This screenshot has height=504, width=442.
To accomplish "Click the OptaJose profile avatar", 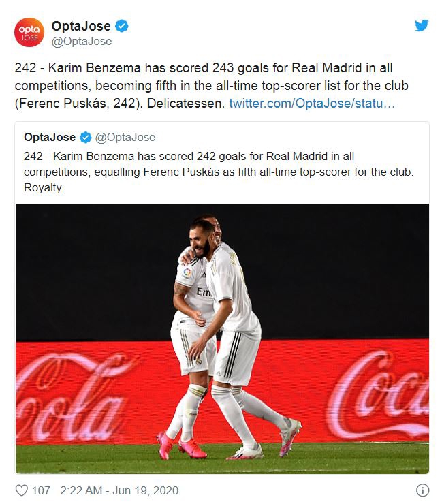I will tap(29, 33).
